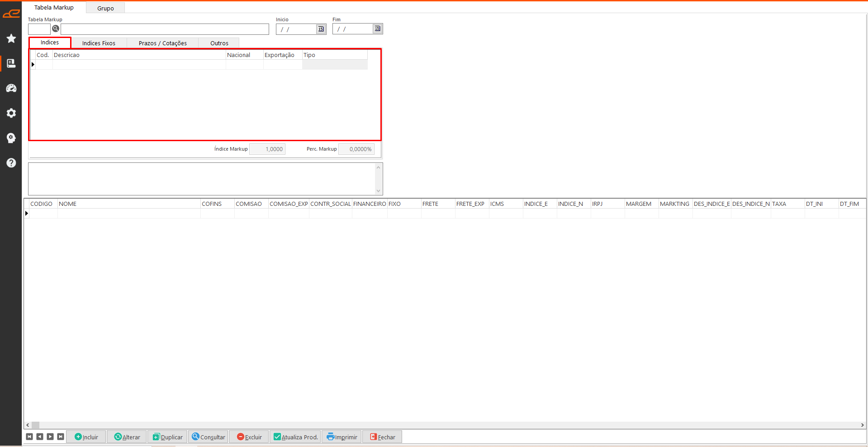This screenshot has height=447, width=868.
Task: Switch to the Grupo tab
Action: pos(105,8)
